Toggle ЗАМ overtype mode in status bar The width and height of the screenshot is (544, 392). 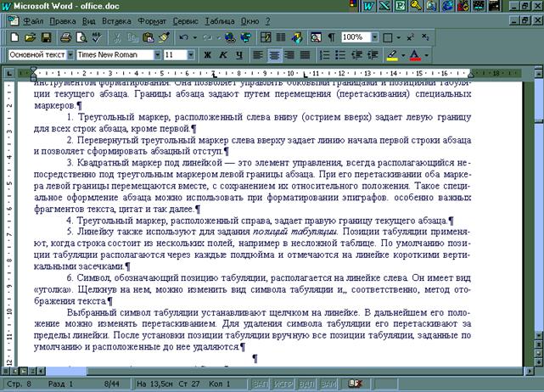click(328, 384)
